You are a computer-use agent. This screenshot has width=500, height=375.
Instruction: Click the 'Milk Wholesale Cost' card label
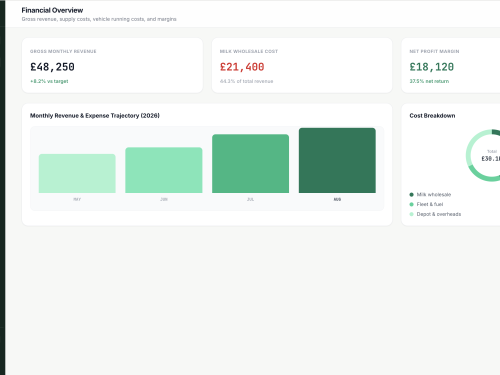pos(249,51)
